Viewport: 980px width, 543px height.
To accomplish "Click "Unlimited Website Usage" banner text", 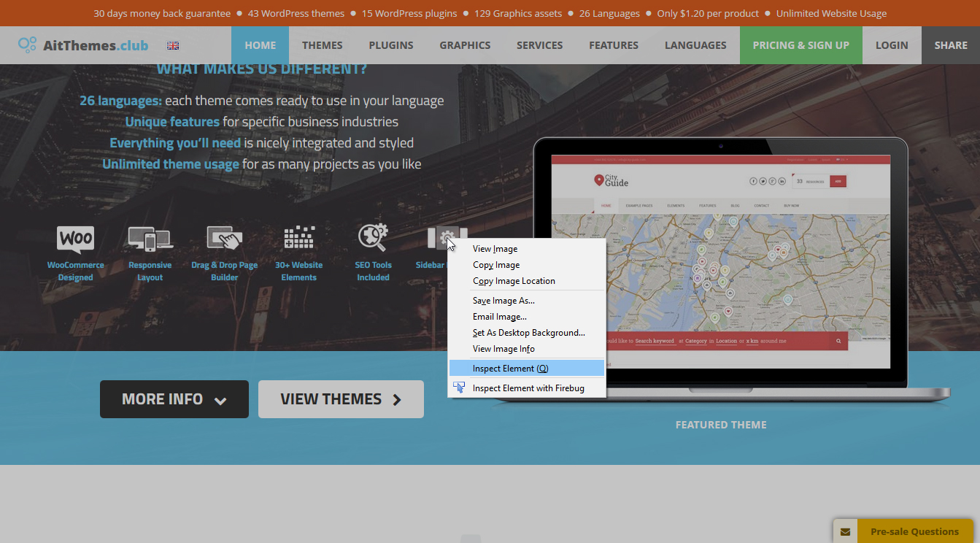I will point(832,13).
